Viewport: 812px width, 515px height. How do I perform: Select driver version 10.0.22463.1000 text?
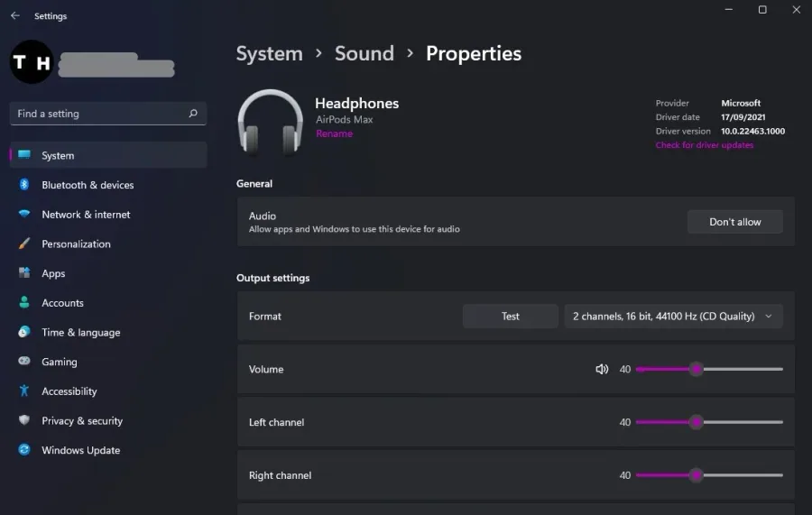click(752, 131)
